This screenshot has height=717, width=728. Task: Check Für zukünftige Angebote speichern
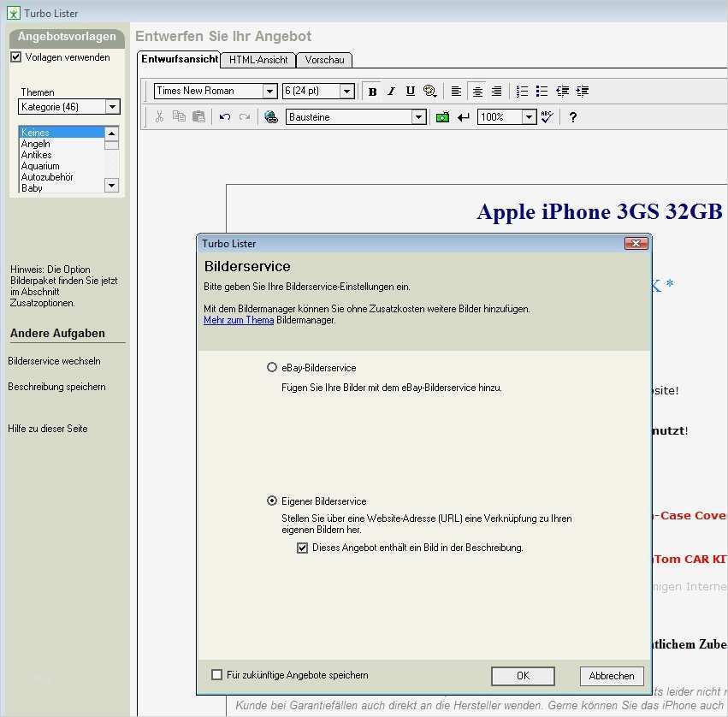click(216, 675)
